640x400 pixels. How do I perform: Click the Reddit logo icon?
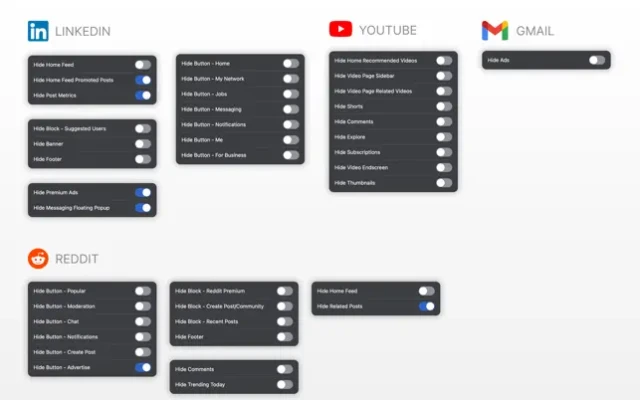[x=38, y=259]
